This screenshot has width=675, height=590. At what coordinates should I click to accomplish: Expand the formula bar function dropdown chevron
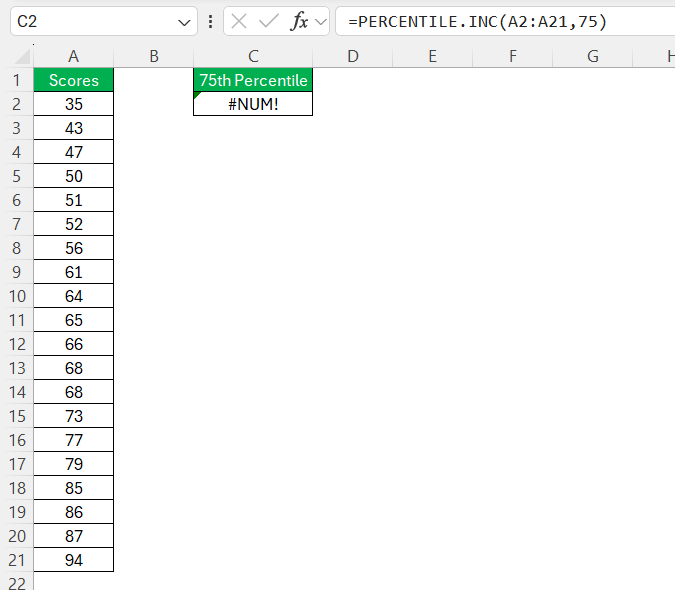coord(321,22)
